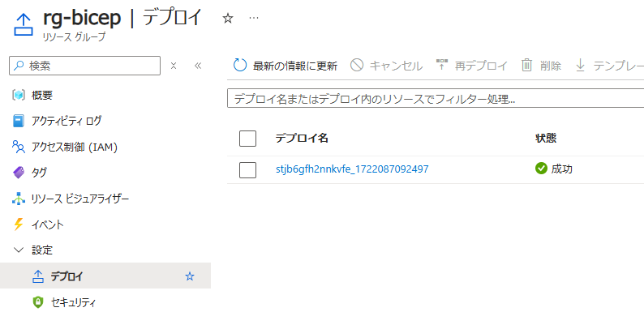Click the refresh (最新の情報に更新) icon

pos(240,66)
